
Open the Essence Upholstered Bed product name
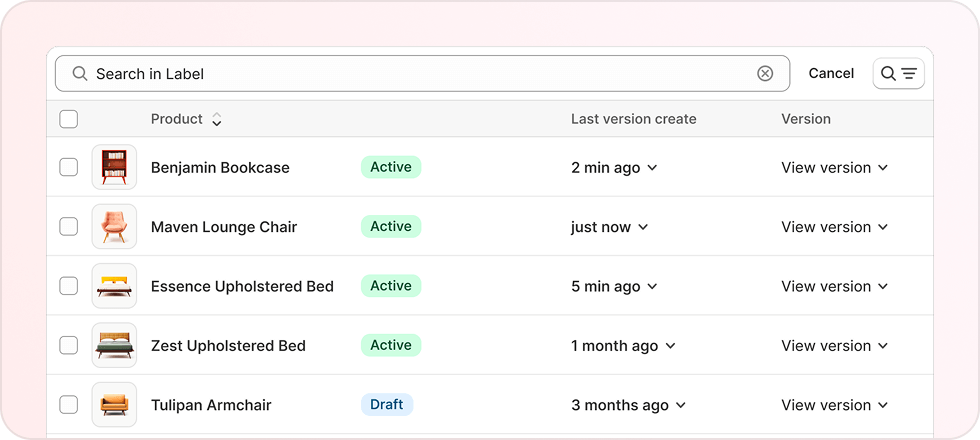coord(242,286)
